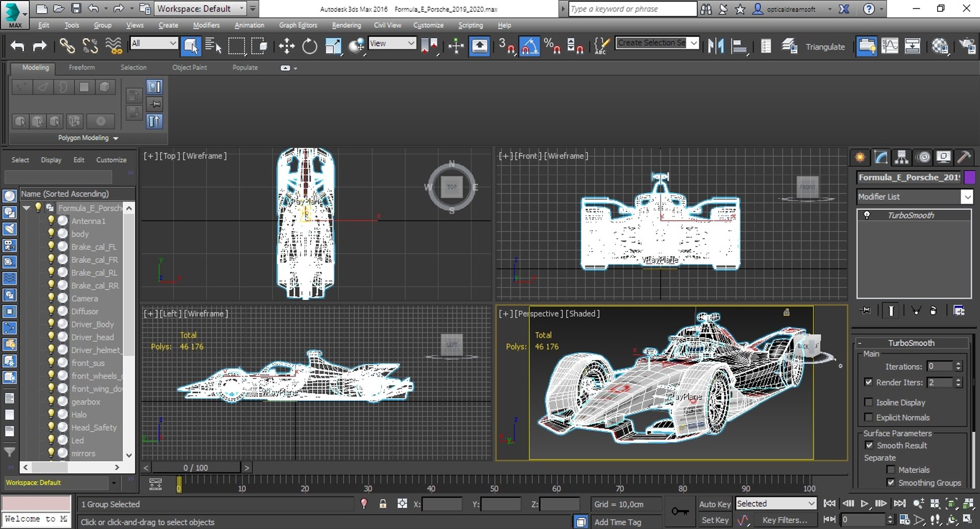980x529 pixels.
Task: Enable the Explicit Normals checkbox
Action: pos(868,417)
